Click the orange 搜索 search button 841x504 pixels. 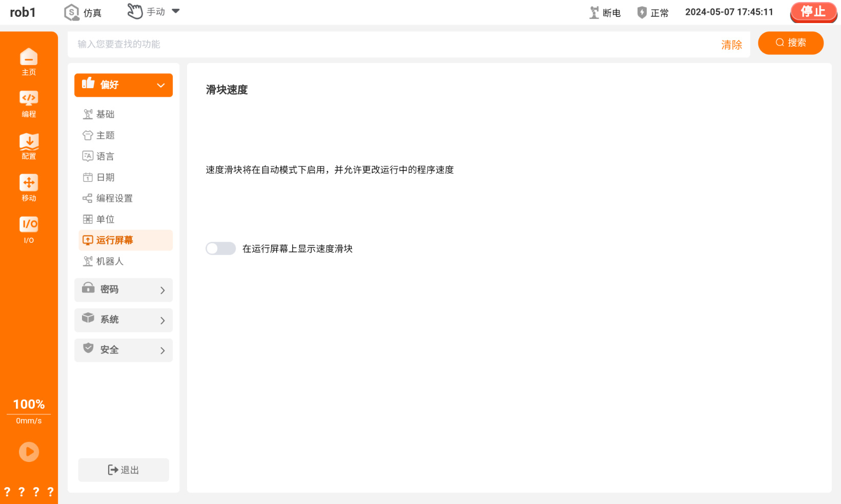pos(791,43)
